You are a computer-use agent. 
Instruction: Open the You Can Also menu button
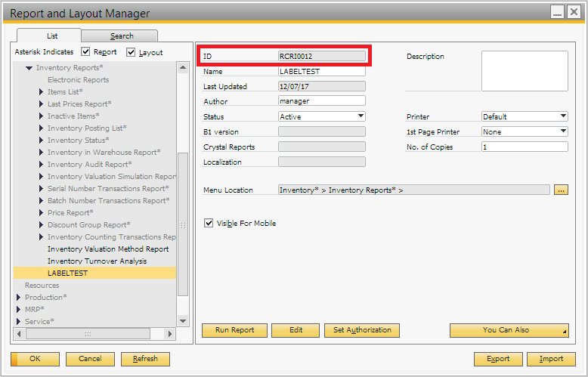(509, 330)
